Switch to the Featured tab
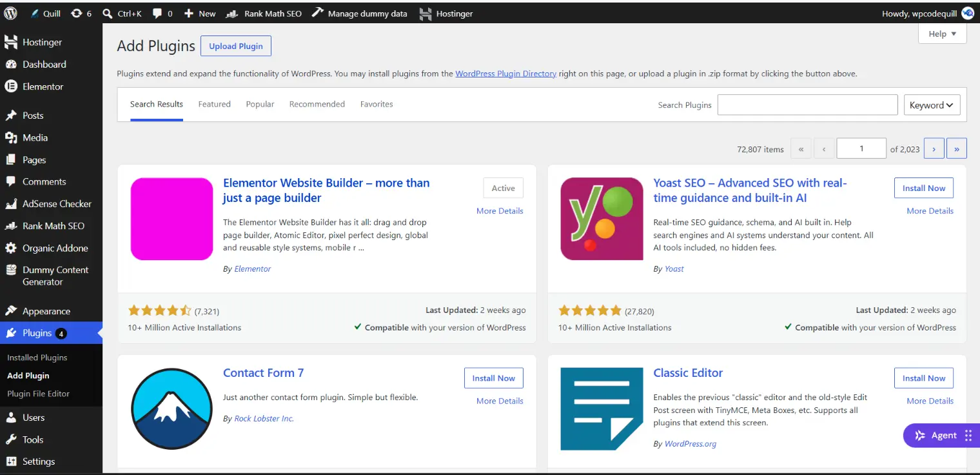Viewport: 980px width, 475px height. pyautogui.click(x=215, y=104)
